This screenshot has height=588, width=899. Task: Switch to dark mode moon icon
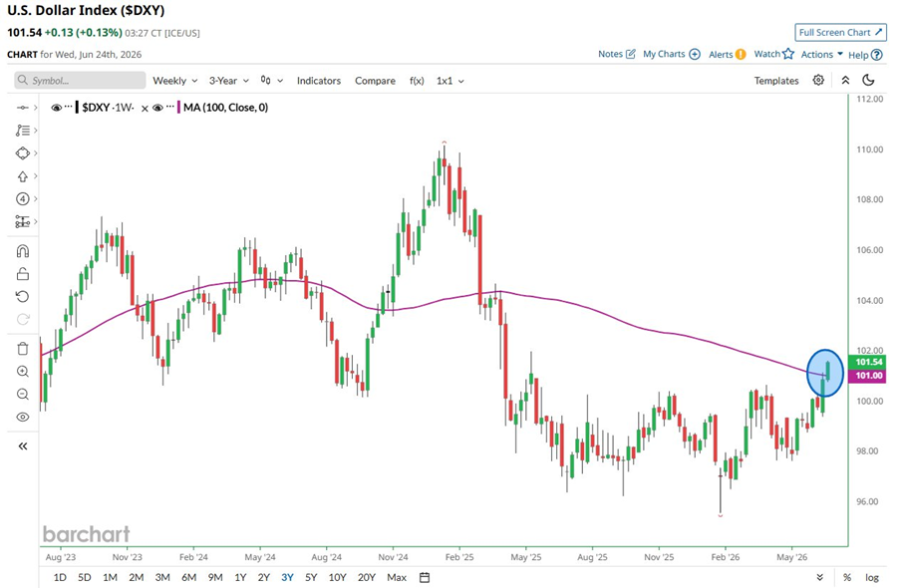coord(869,81)
